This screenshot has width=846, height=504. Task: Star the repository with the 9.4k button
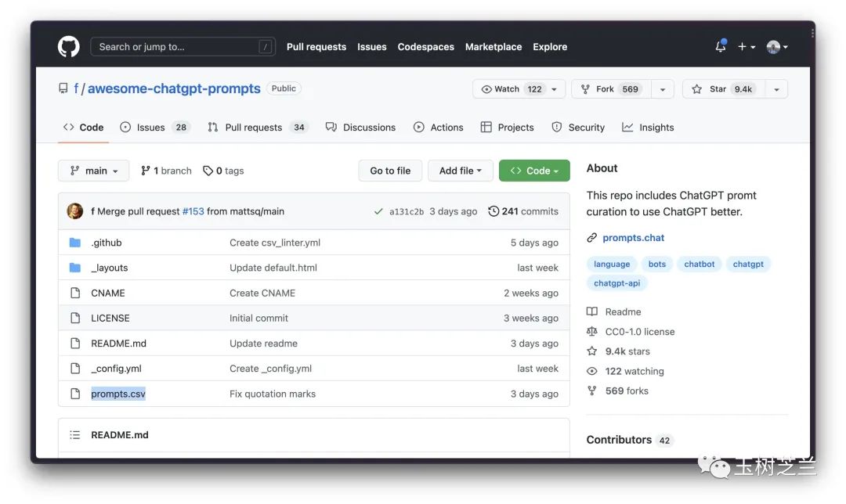coord(724,89)
